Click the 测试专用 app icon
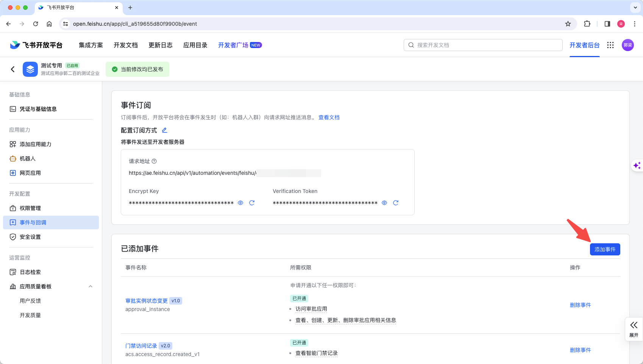The height and width of the screenshot is (364, 643). (x=30, y=69)
